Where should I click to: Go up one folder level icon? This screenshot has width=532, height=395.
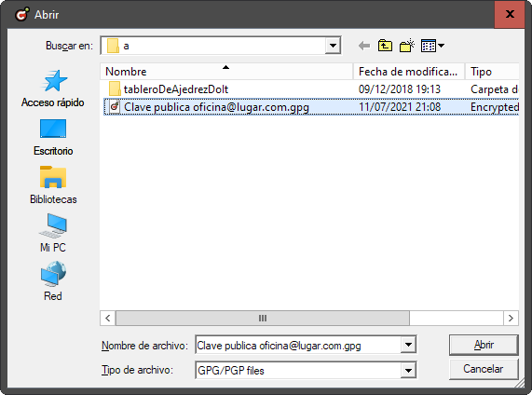(x=385, y=46)
